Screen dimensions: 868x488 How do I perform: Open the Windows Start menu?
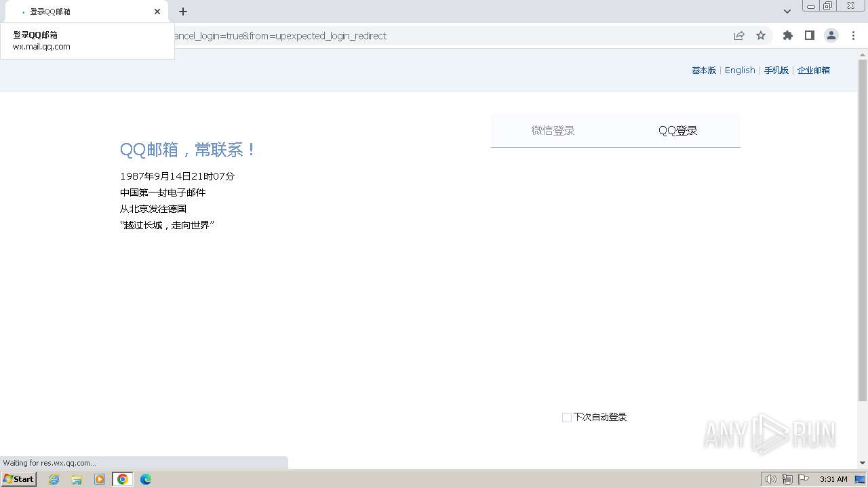pos(19,479)
